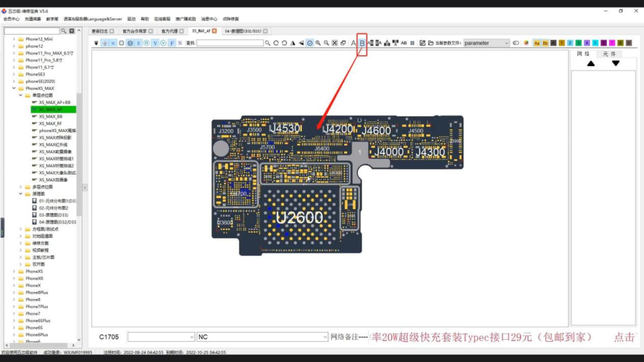Open the 驱动 driver menu
644x362 pixels.
(x=131, y=19)
